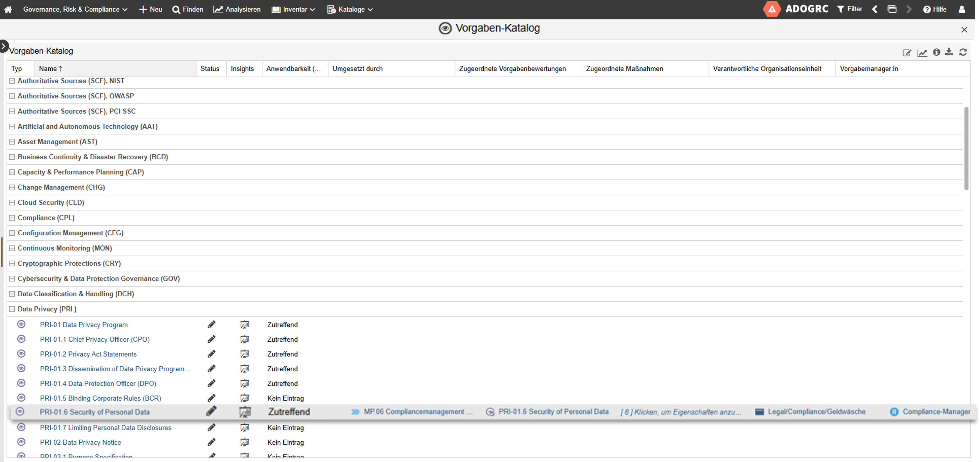Open PRI-01 Data Privacy Program link

(x=84, y=325)
